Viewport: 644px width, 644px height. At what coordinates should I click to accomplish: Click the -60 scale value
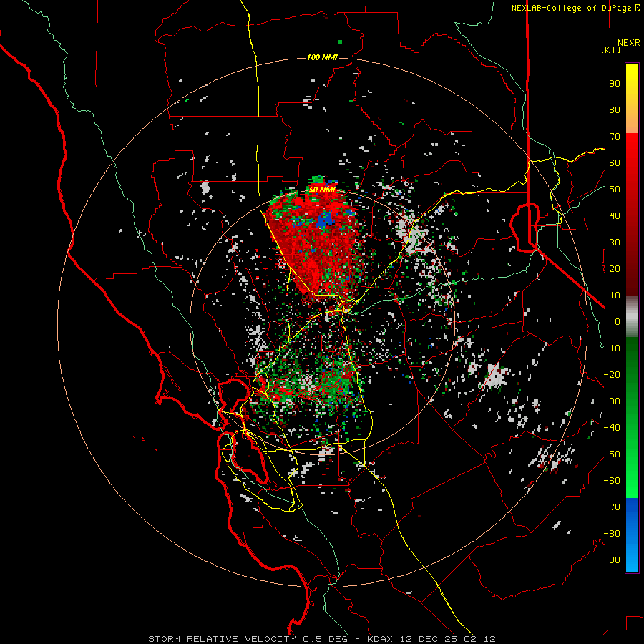pyautogui.click(x=612, y=481)
